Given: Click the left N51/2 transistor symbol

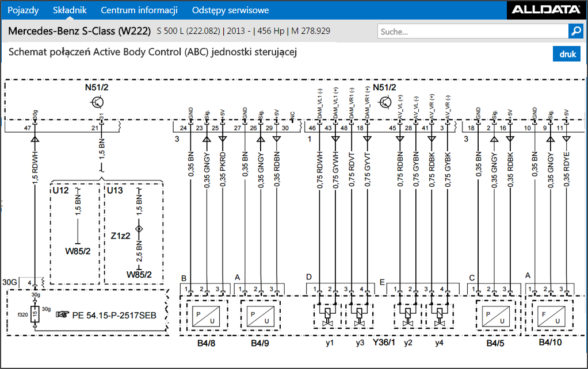Looking at the screenshot, I should pos(97,102).
